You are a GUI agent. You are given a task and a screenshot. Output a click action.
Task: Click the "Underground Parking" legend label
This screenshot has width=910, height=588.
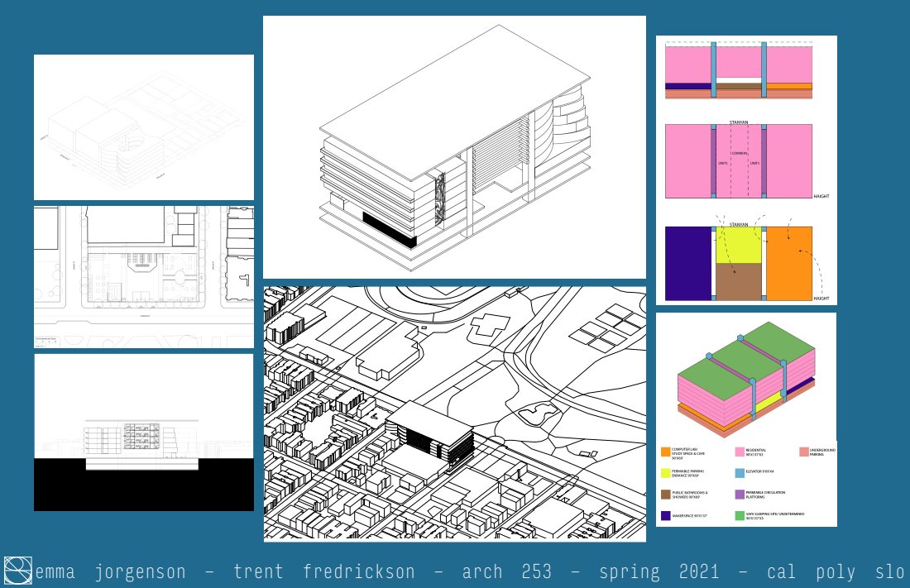coord(823,452)
